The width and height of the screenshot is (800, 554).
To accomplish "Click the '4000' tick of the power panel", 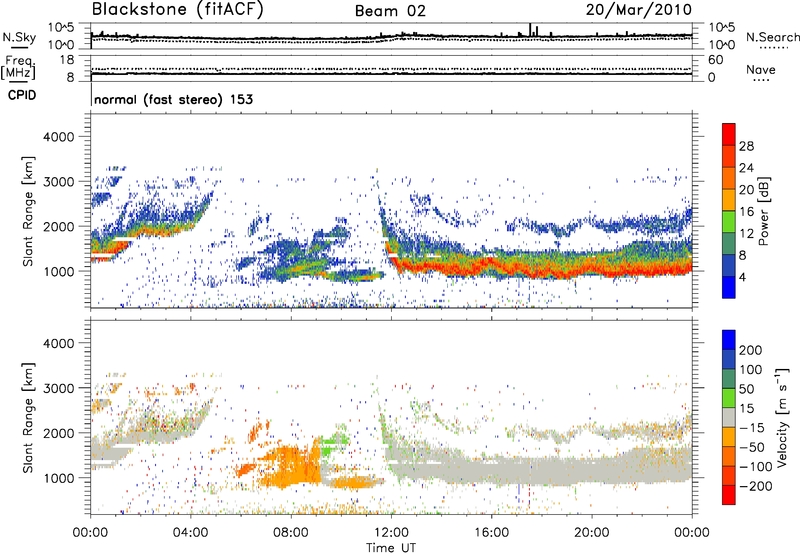I will [x=59, y=137].
